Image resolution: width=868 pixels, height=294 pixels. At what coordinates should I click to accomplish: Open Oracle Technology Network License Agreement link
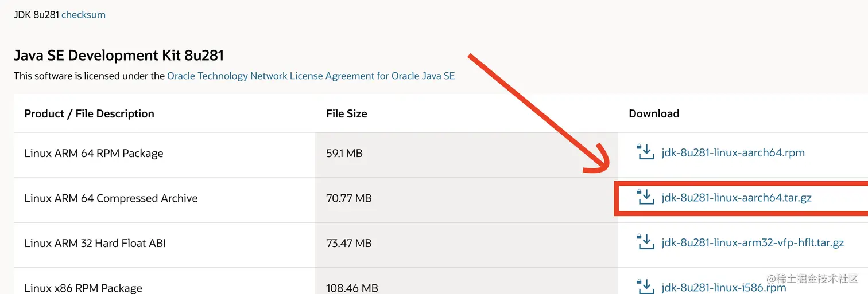(x=311, y=76)
